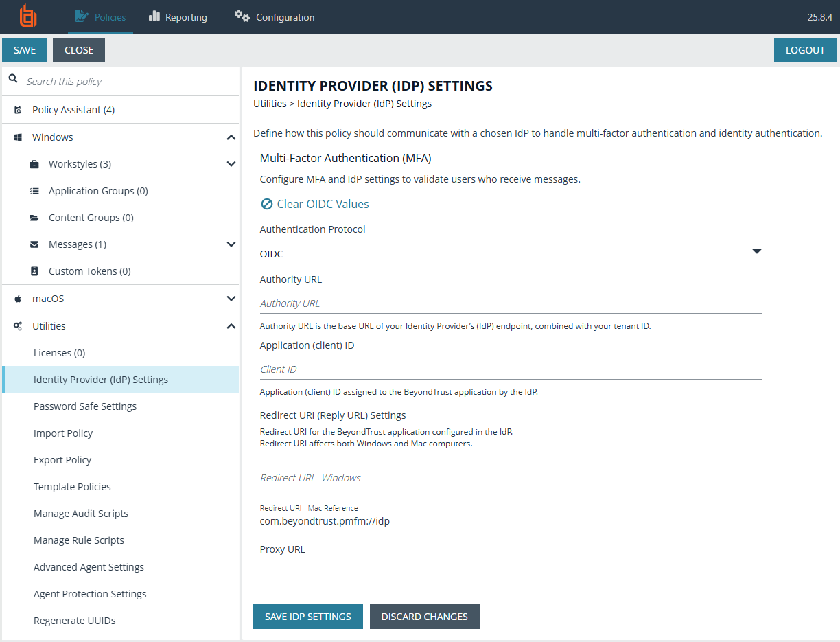Image resolution: width=840 pixels, height=642 pixels.
Task: Expand the Messages (1) item
Action: (x=231, y=244)
